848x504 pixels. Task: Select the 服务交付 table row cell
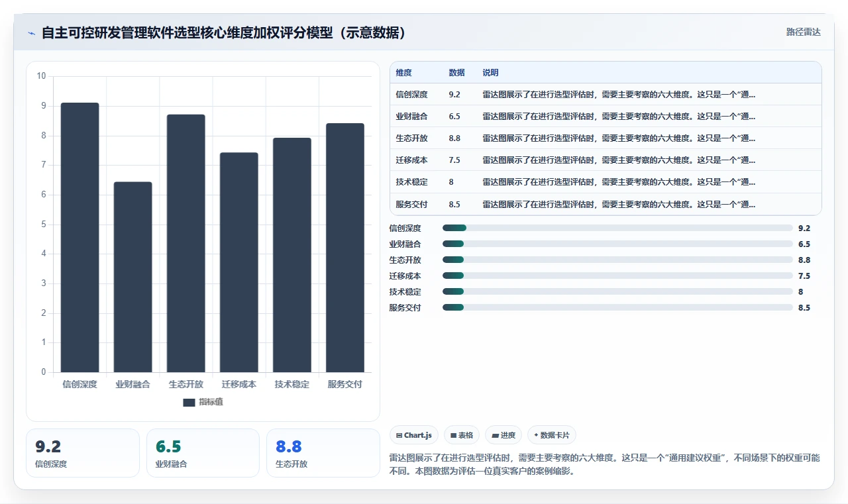(x=411, y=204)
